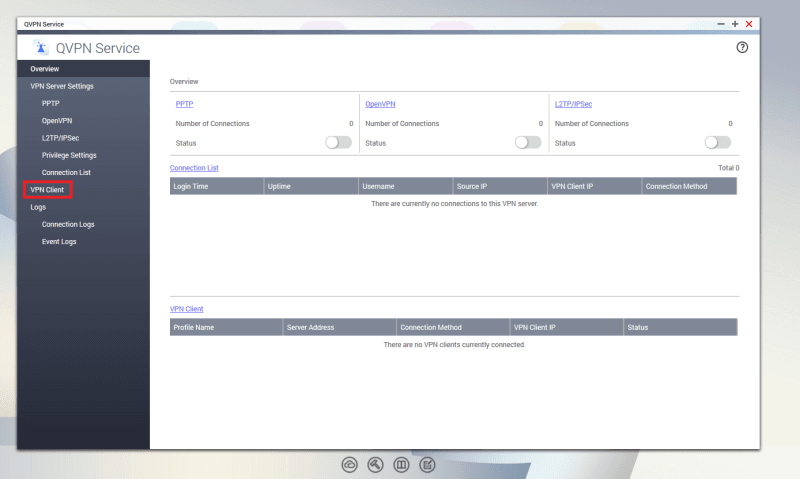Select VPN Client in the sidebar
This screenshot has width=800, height=479.
coord(48,189)
